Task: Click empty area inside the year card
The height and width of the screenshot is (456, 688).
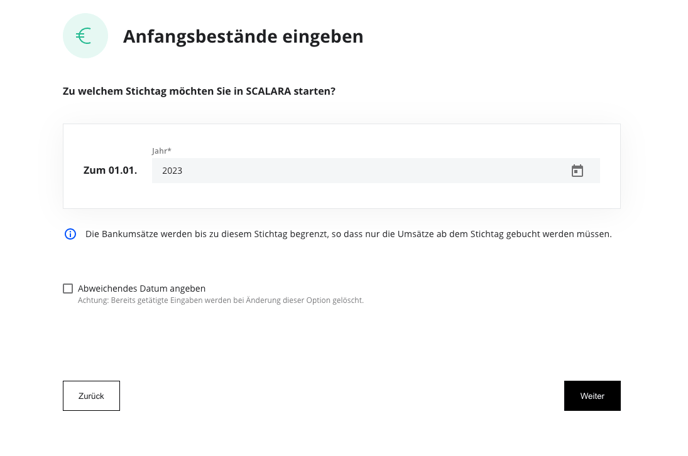Action: (x=341, y=196)
